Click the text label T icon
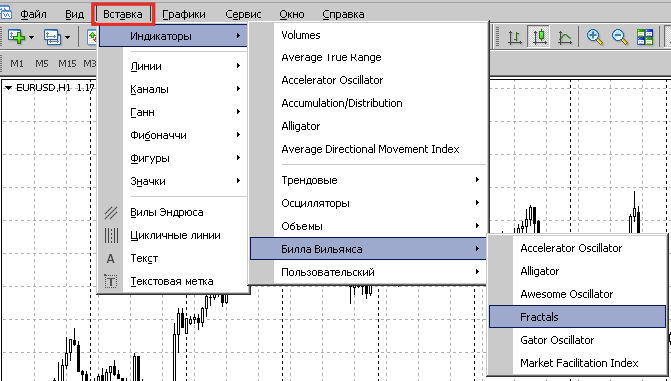The width and height of the screenshot is (671, 381). (x=111, y=281)
